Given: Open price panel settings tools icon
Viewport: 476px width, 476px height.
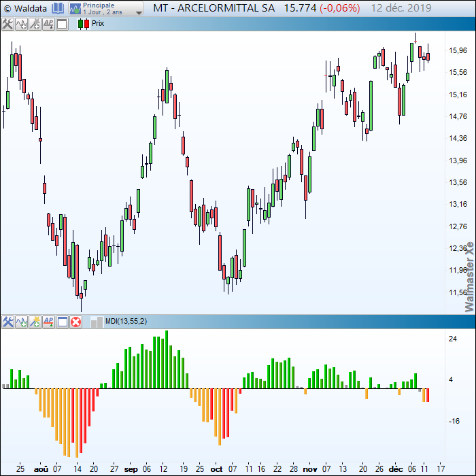Looking at the screenshot, I should pyautogui.click(x=7, y=24).
